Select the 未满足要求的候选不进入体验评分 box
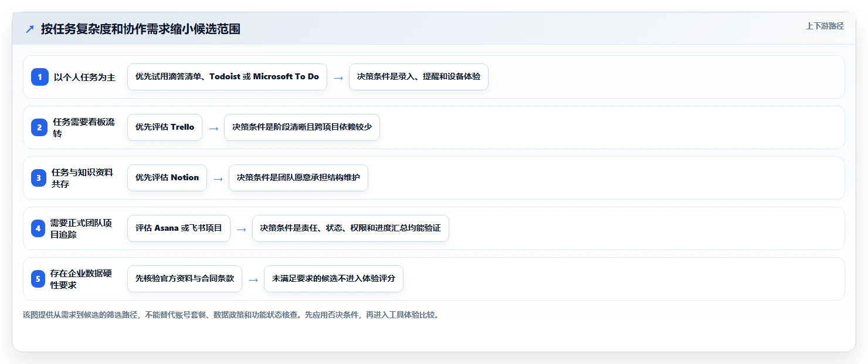The image size is (868, 364). point(334,279)
